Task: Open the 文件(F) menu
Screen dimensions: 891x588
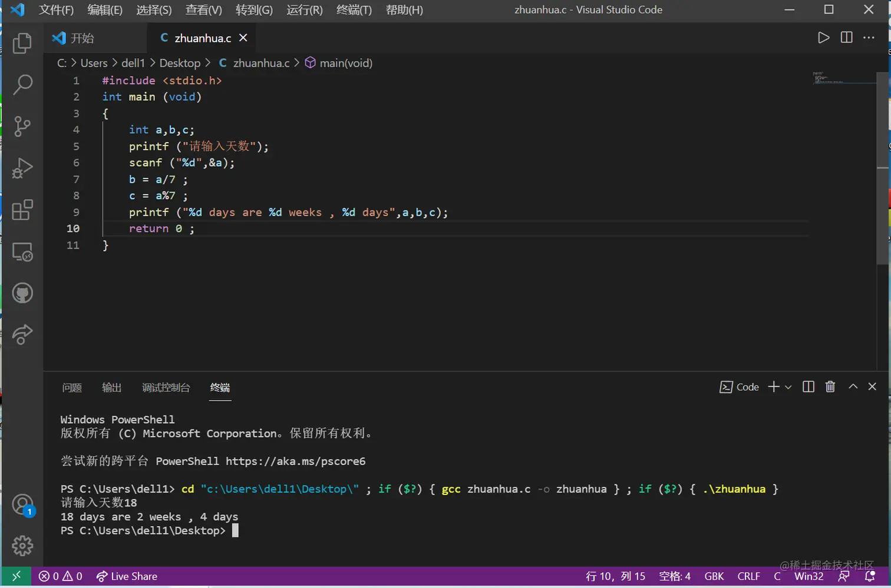Action: coord(56,10)
